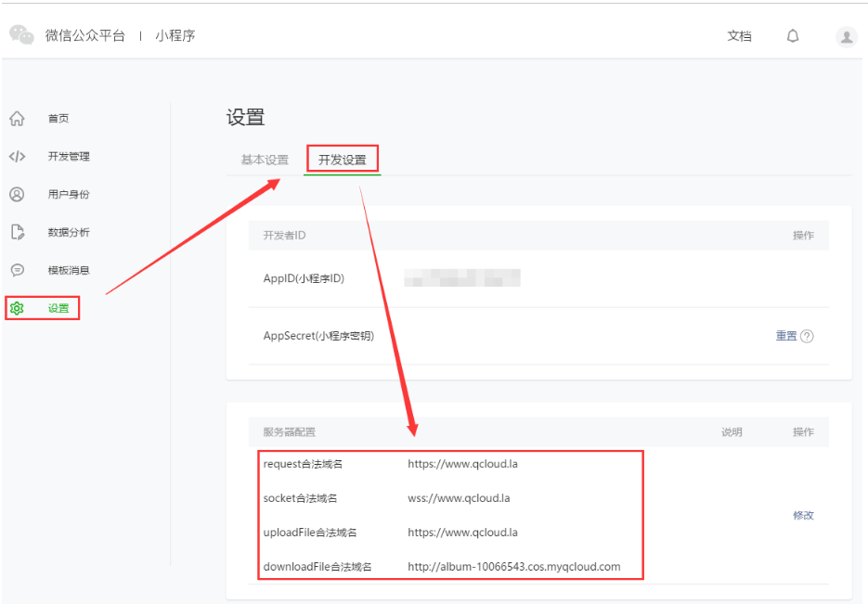This screenshot has height=604, width=868.
Task: Click the AppSecret(小程序密钥) label
Action: pyautogui.click(x=318, y=336)
